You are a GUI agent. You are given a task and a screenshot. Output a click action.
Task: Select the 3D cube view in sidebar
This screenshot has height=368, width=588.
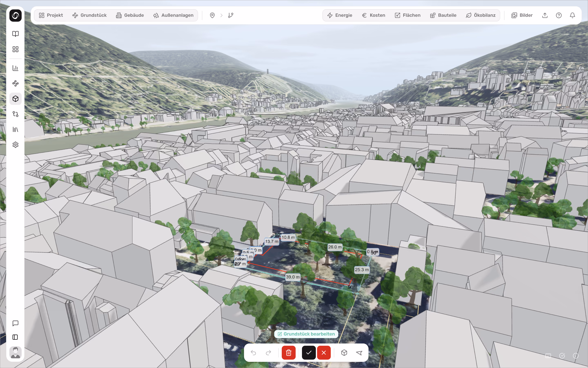coord(15,99)
